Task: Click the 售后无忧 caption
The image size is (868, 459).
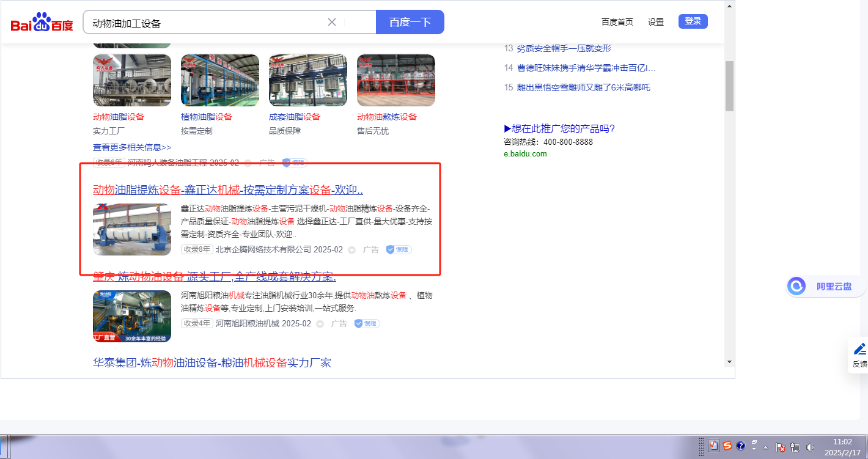Action: [373, 131]
